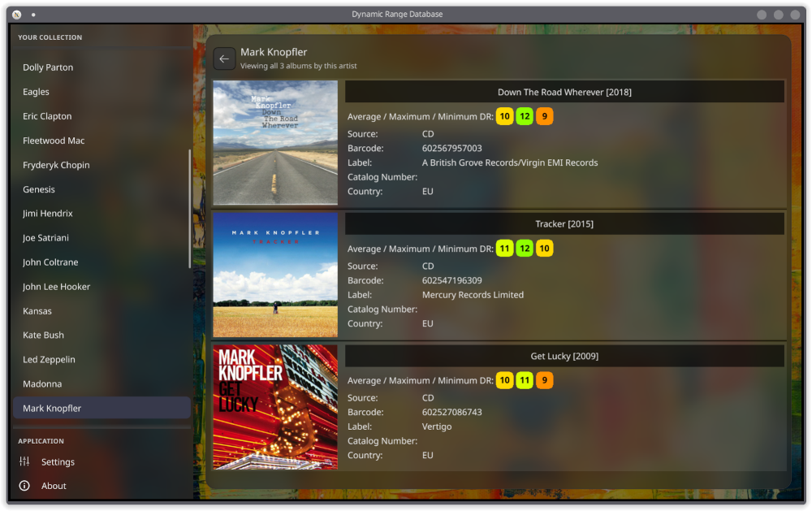This screenshot has width=812, height=511.
Task: Click minimum DR 10 badge for Tracker
Action: 544,249
